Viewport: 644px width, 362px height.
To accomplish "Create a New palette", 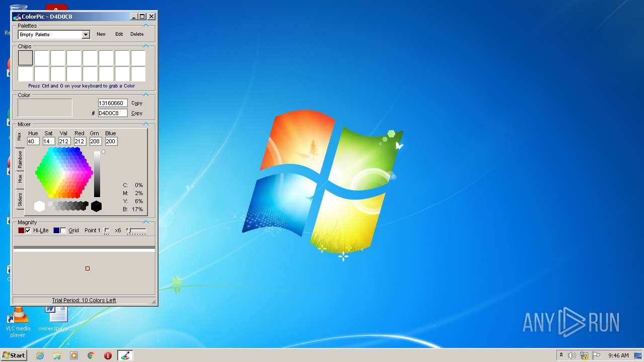I will coord(101,34).
